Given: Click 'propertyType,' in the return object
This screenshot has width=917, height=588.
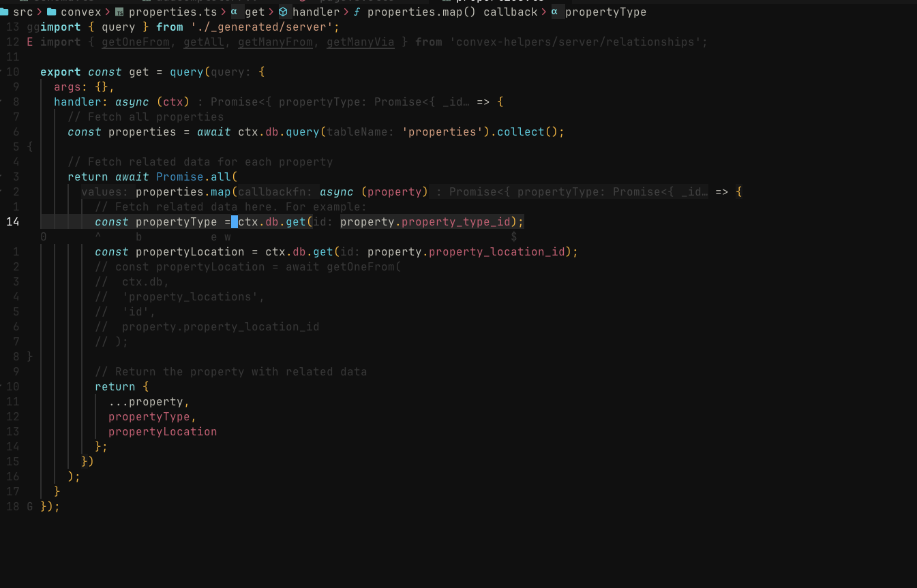Looking at the screenshot, I should pos(153,417).
